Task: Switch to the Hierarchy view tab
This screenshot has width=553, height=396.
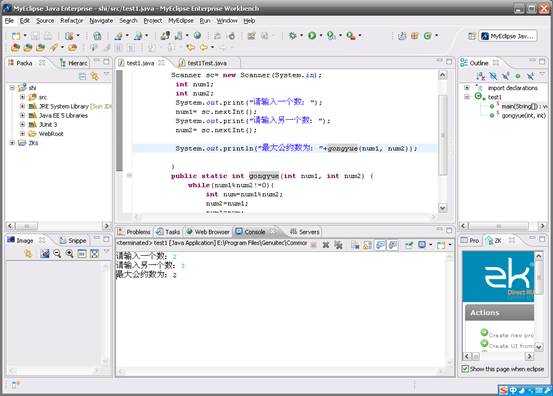Action: point(74,63)
